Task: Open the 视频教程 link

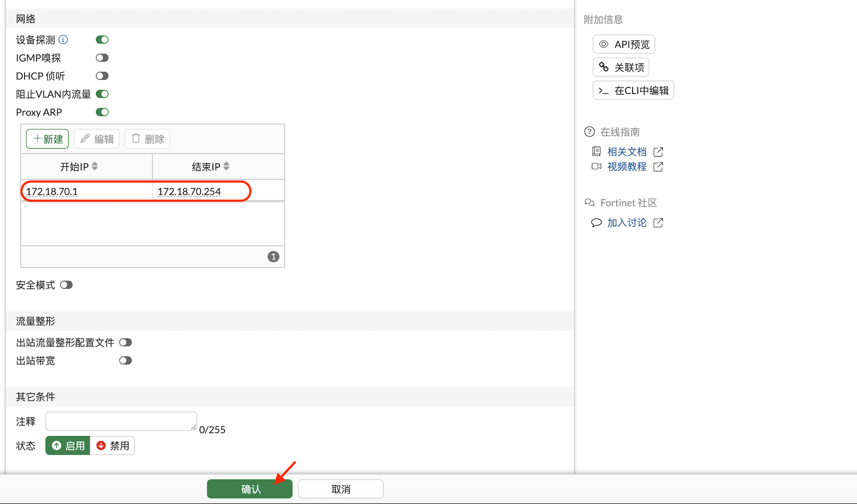Action: 627,166
